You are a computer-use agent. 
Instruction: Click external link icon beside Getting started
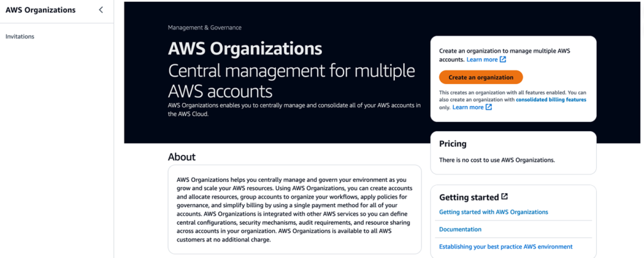[x=504, y=197]
